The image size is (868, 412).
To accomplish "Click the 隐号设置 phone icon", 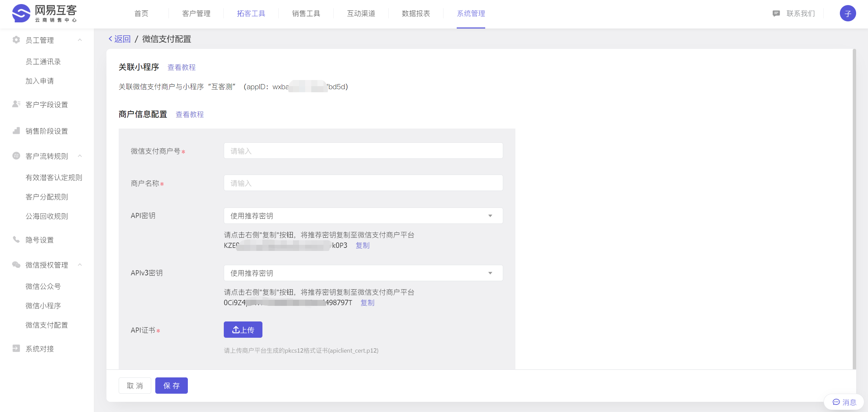I will click(x=16, y=240).
